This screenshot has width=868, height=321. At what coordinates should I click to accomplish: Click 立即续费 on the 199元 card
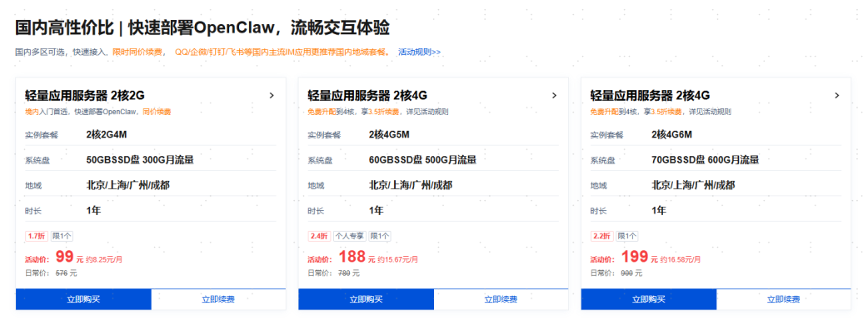[x=783, y=299]
